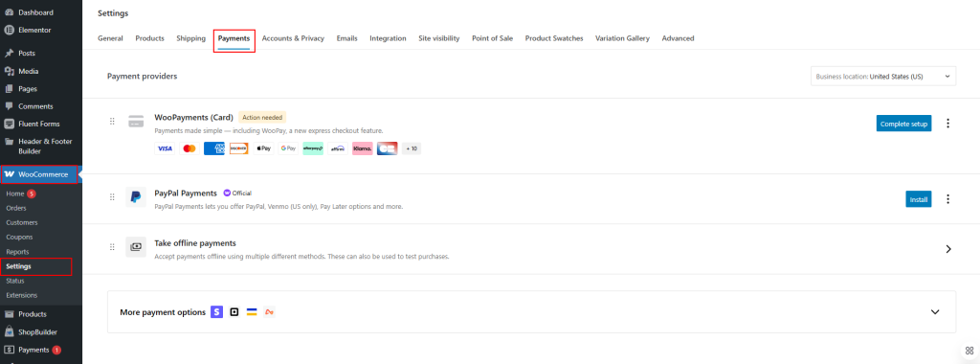
Task: Open the Variation Gallery tab
Action: click(x=622, y=38)
